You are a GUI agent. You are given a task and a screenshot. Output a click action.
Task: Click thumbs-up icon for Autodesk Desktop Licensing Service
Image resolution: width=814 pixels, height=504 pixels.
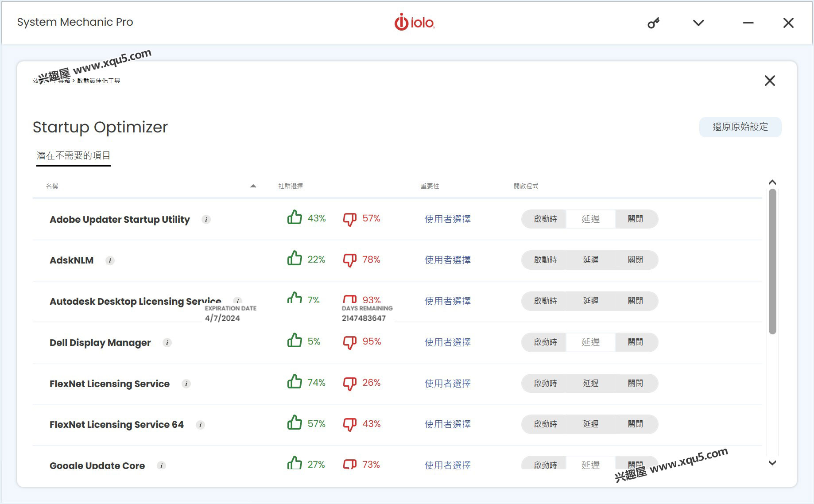(x=295, y=298)
